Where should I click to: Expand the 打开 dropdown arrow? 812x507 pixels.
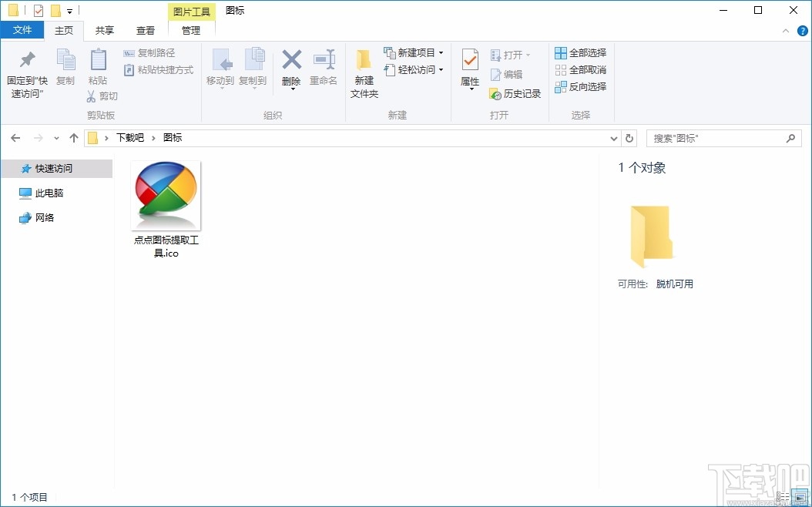coord(528,55)
